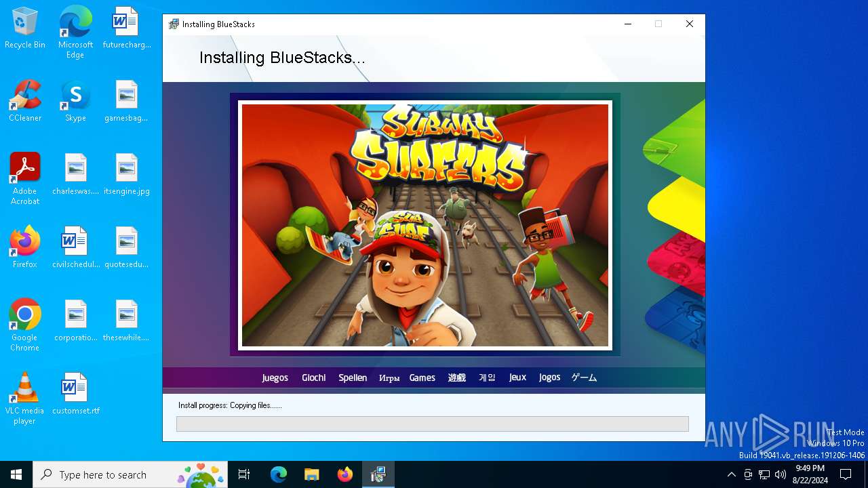Screen dimensions: 868x488
Task: Click the Korean 게임 label in installer
Action: (x=488, y=378)
